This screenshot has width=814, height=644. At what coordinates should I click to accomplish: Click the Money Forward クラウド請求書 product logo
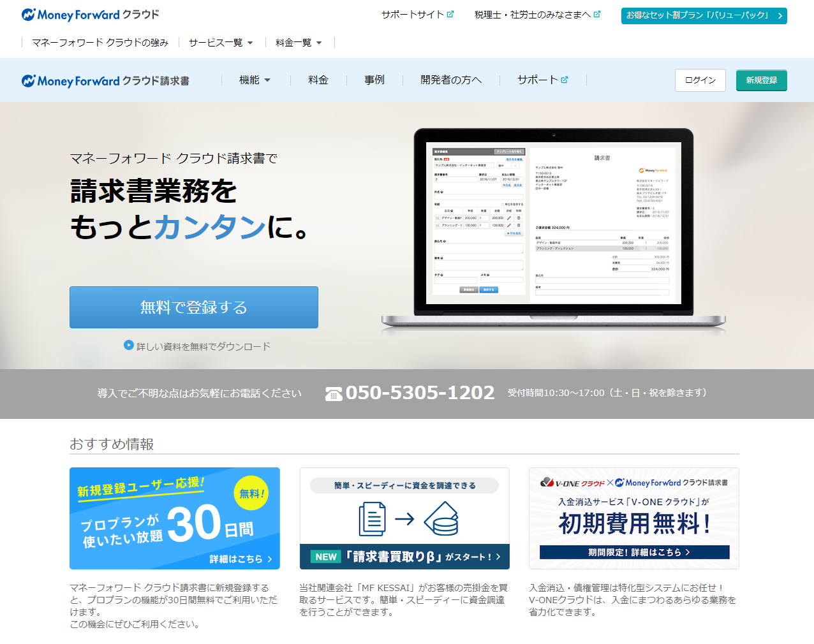[105, 81]
